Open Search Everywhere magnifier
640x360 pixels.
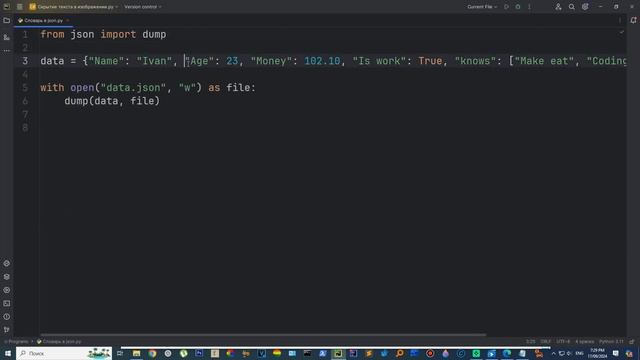click(572, 7)
